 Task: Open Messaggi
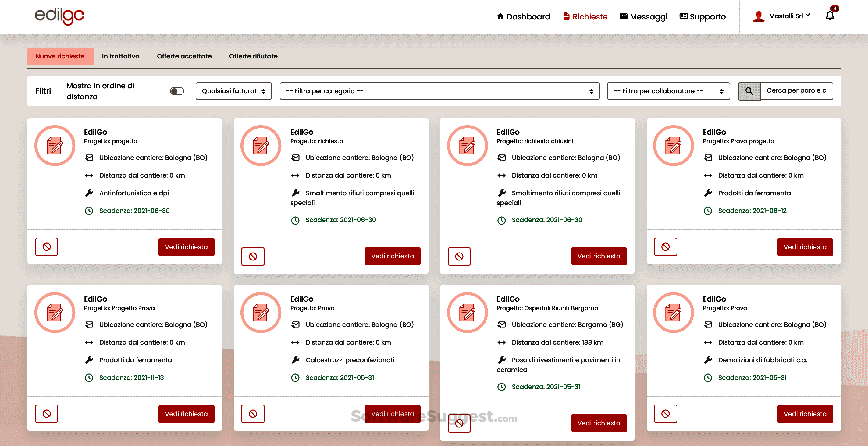pyautogui.click(x=644, y=16)
